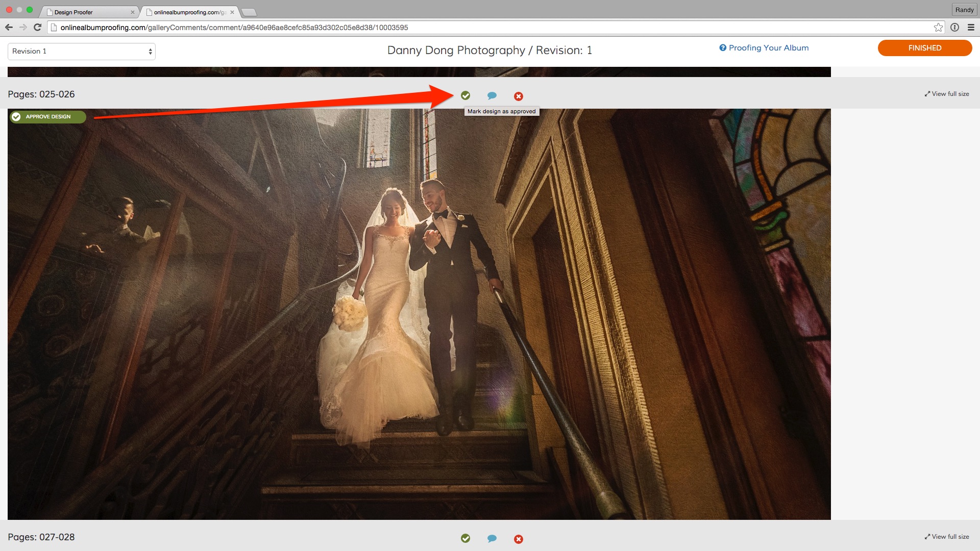Reject design for Pages 027-028
The height and width of the screenshot is (551, 980).
click(519, 539)
